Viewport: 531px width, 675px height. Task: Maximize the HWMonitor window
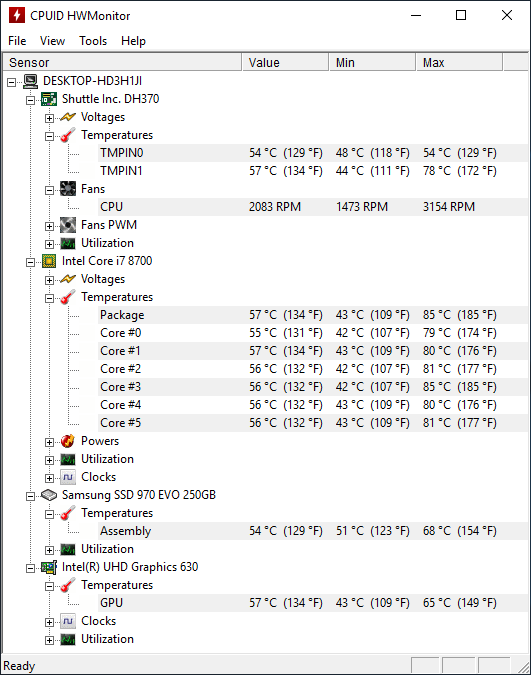[461, 15]
